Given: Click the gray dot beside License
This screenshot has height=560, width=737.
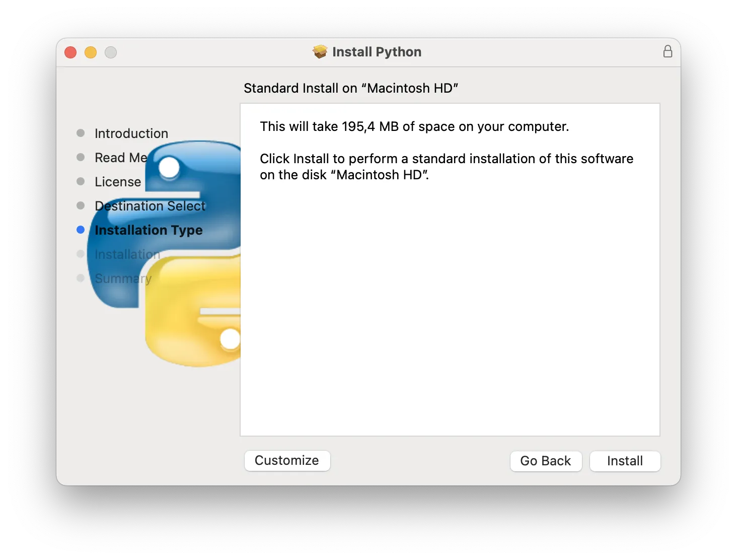Looking at the screenshot, I should [x=81, y=181].
